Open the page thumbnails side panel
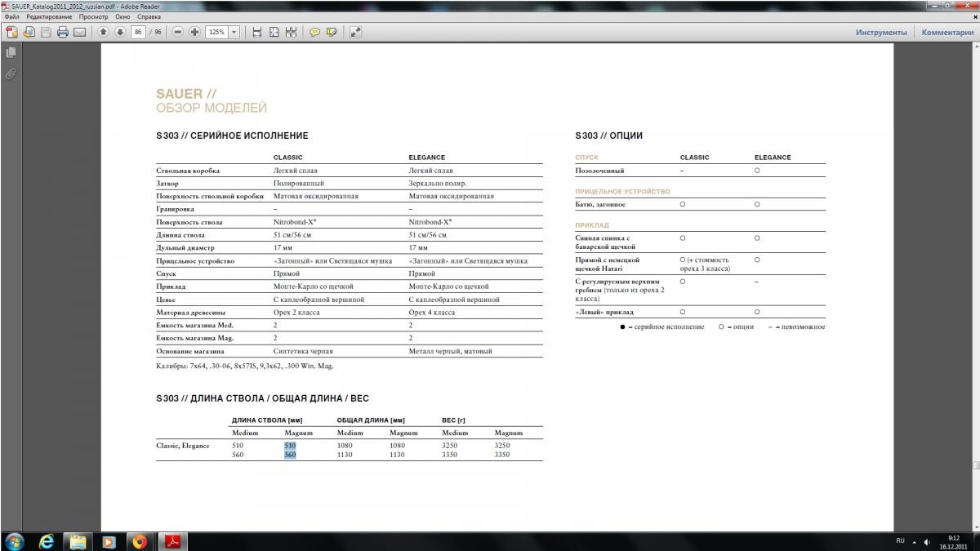The image size is (980, 551). [11, 53]
